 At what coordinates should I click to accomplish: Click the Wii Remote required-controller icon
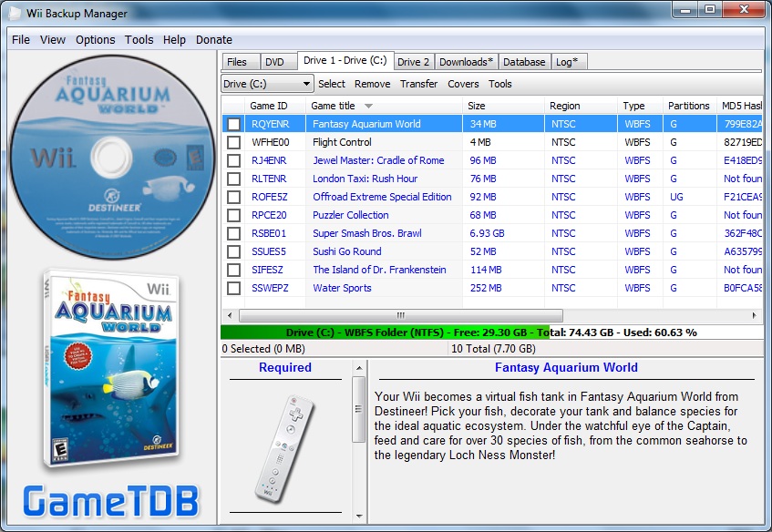[284, 448]
